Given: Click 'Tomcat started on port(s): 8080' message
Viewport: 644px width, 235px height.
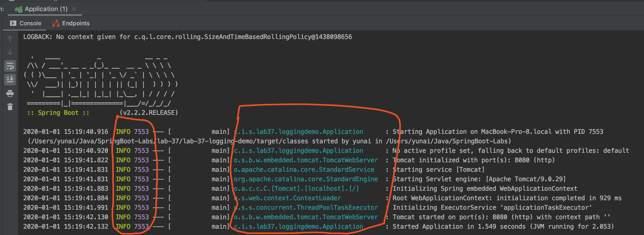Looking at the screenshot, I should pos(501,217).
